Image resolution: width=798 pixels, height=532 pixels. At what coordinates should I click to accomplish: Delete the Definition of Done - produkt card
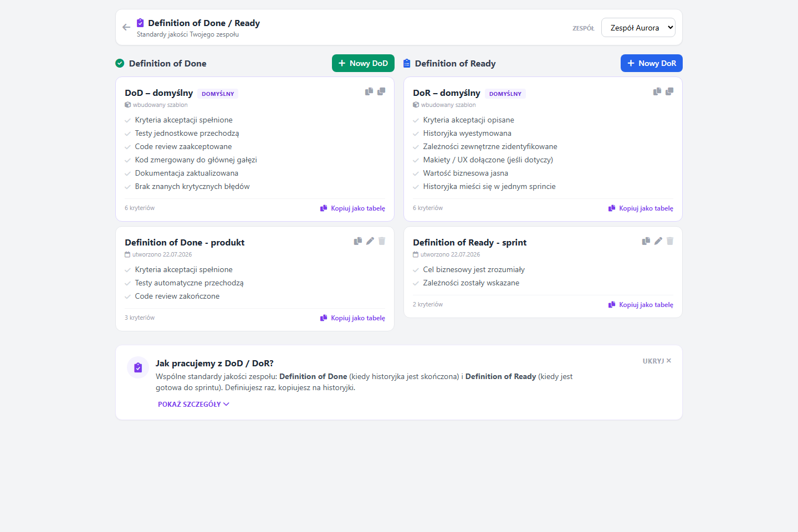[x=382, y=241]
